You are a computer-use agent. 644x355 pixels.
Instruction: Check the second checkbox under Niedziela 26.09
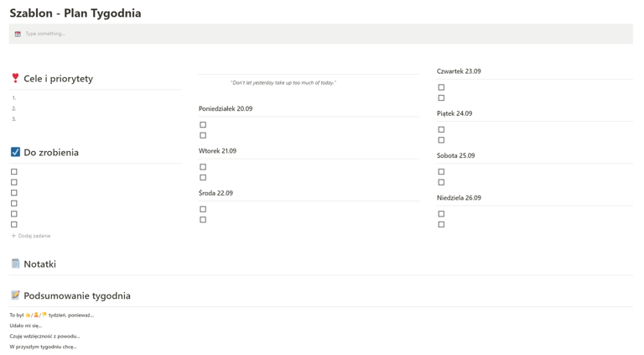tap(441, 225)
